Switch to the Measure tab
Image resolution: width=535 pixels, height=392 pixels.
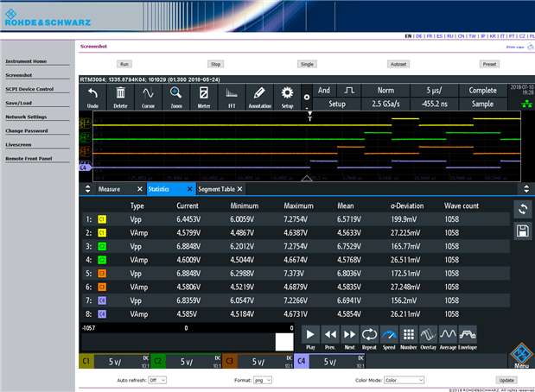pyautogui.click(x=109, y=188)
